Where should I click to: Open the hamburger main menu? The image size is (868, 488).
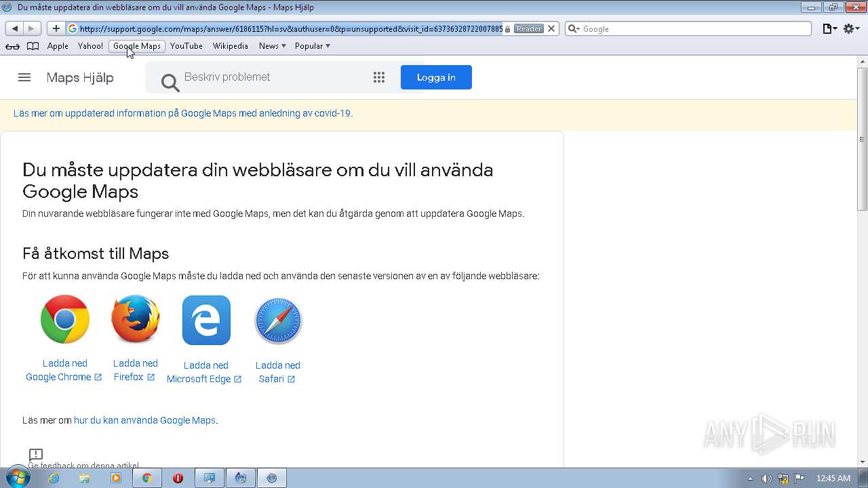[x=24, y=77]
